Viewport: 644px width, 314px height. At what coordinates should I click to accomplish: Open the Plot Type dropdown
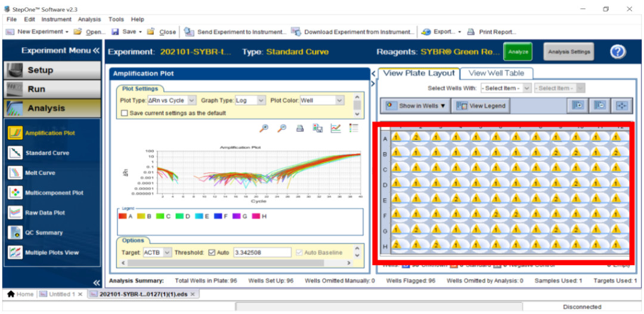pos(191,101)
